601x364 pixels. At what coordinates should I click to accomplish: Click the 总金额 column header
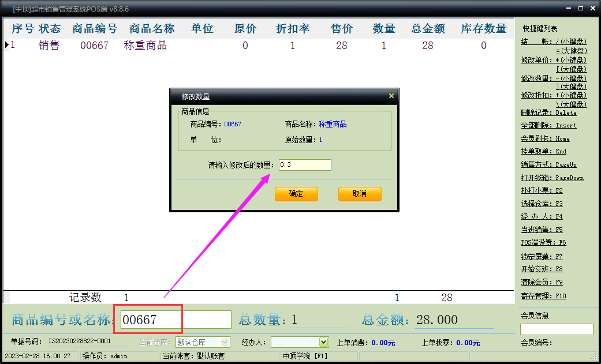point(428,28)
